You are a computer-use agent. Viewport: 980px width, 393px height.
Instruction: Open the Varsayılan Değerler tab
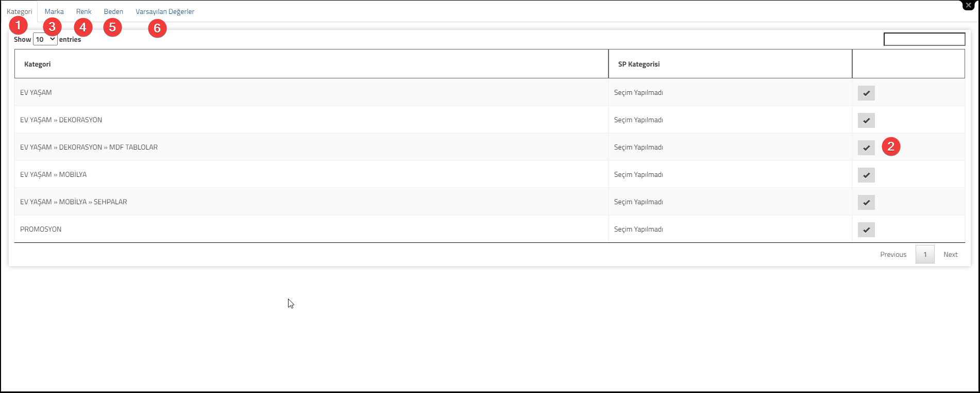[165, 11]
